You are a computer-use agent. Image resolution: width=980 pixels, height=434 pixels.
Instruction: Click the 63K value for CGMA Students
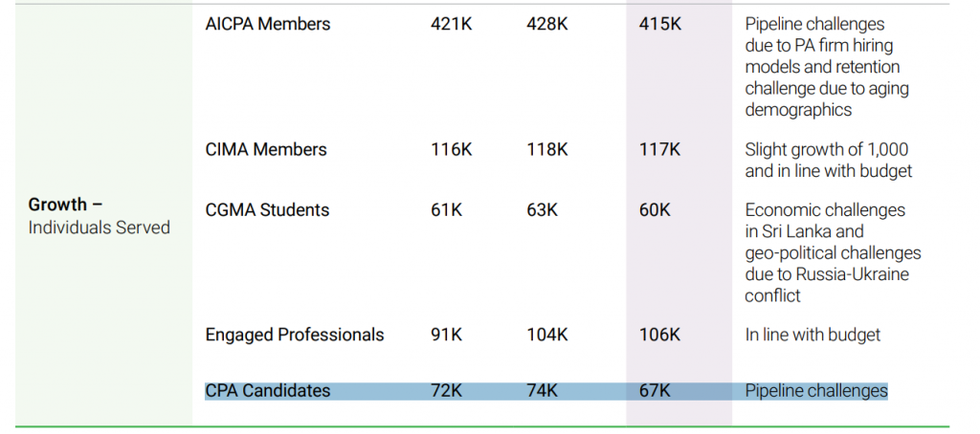543,210
